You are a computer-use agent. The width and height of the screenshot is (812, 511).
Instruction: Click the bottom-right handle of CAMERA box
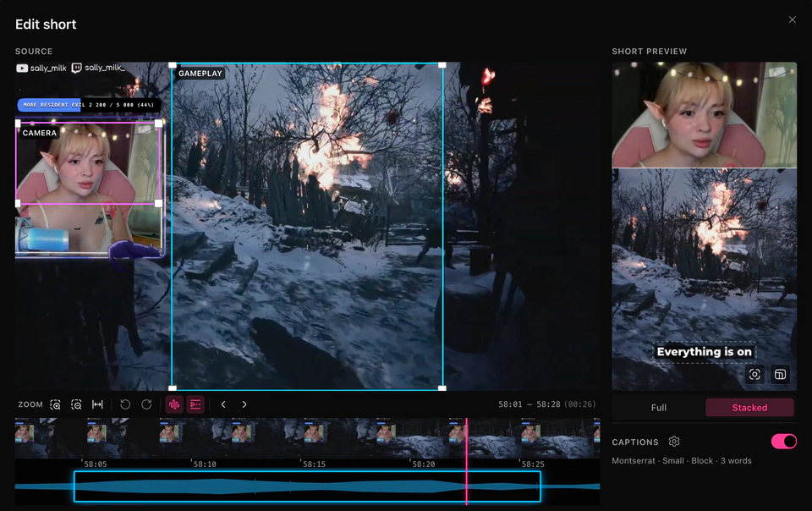coord(158,203)
